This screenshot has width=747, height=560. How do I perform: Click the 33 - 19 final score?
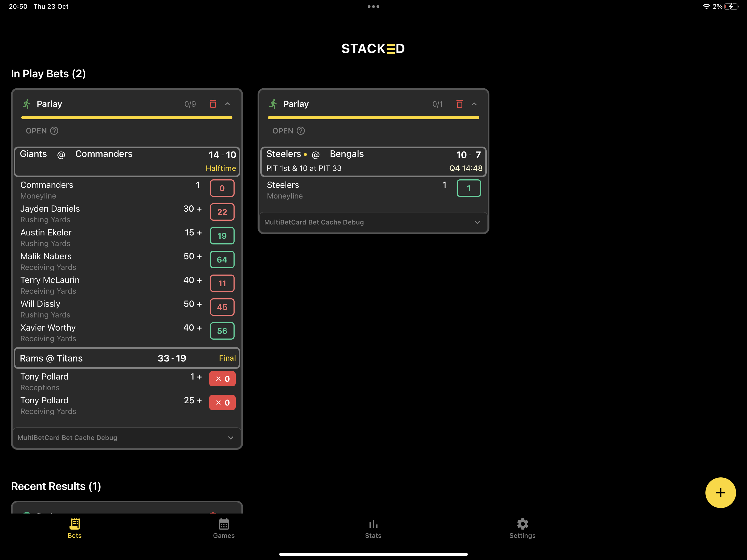(172, 358)
